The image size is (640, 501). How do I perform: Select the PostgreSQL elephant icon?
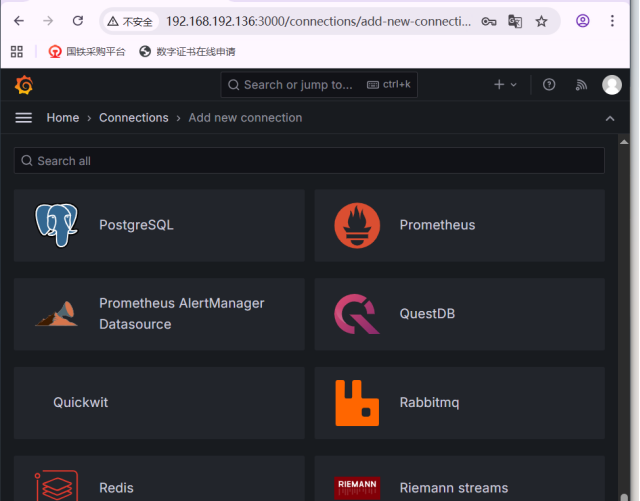coord(56,225)
